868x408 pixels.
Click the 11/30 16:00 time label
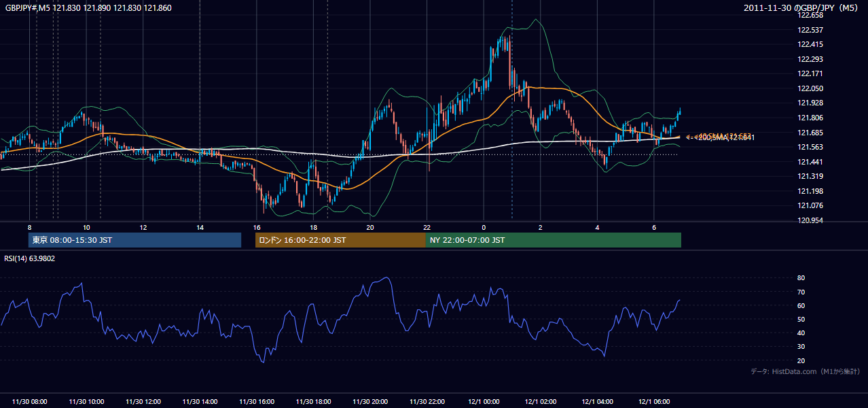257,402
